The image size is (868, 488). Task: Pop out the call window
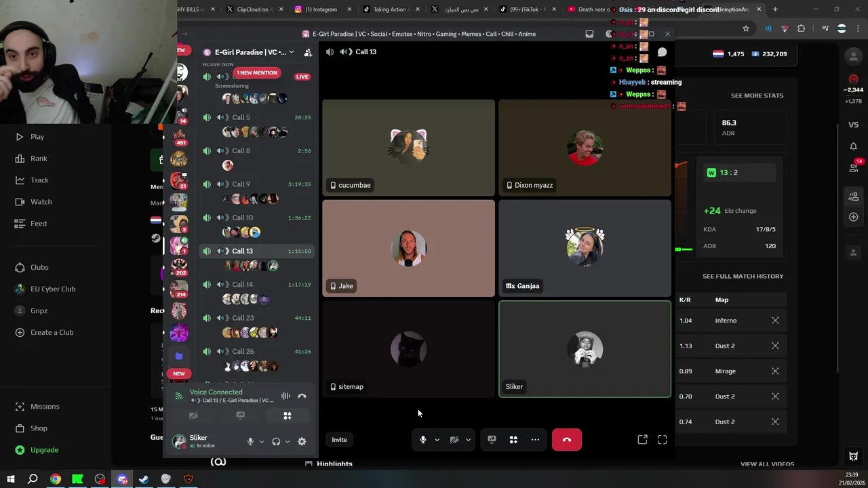pyautogui.click(x=642, y=440)
